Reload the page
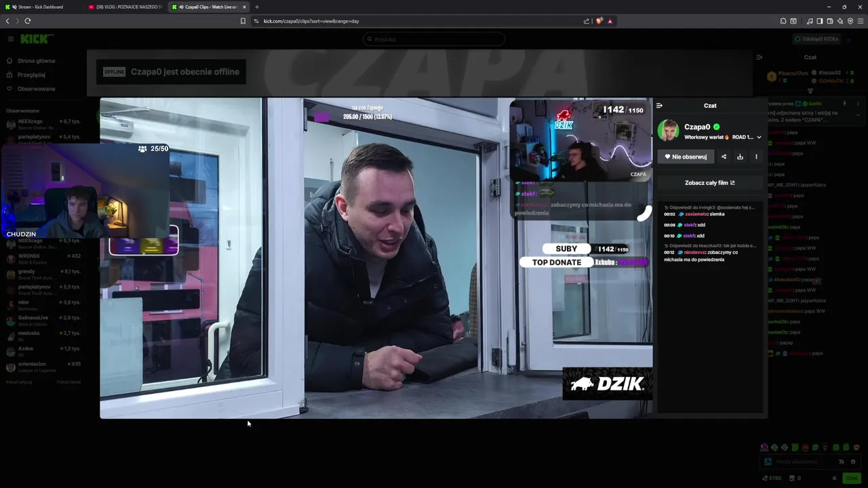This screenshot has width=868, height=488. click(28, 21)
